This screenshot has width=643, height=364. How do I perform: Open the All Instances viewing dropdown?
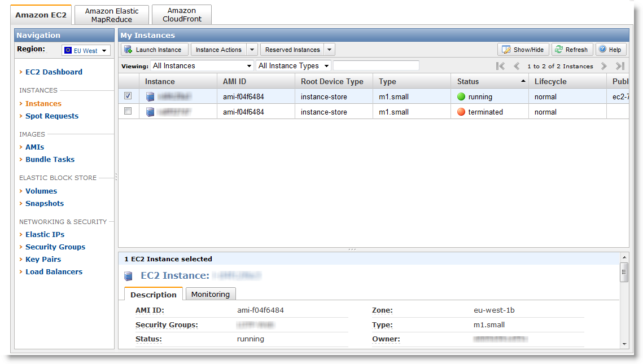point(202,65)
